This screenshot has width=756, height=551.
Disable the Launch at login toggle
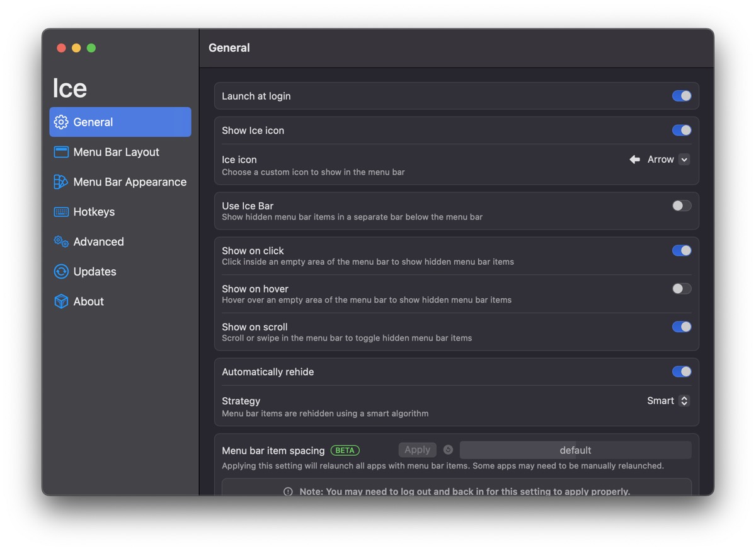point(681,96)
